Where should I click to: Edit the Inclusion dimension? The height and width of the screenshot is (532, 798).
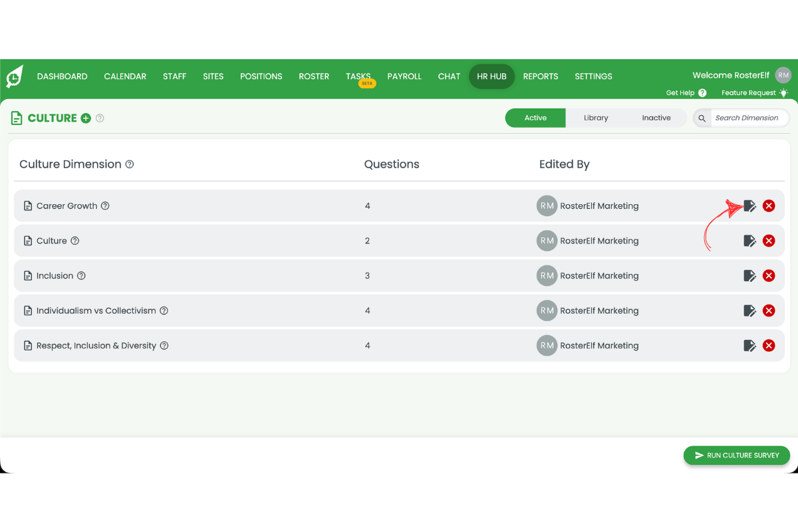pyautogui.click(x=749, y=276)
